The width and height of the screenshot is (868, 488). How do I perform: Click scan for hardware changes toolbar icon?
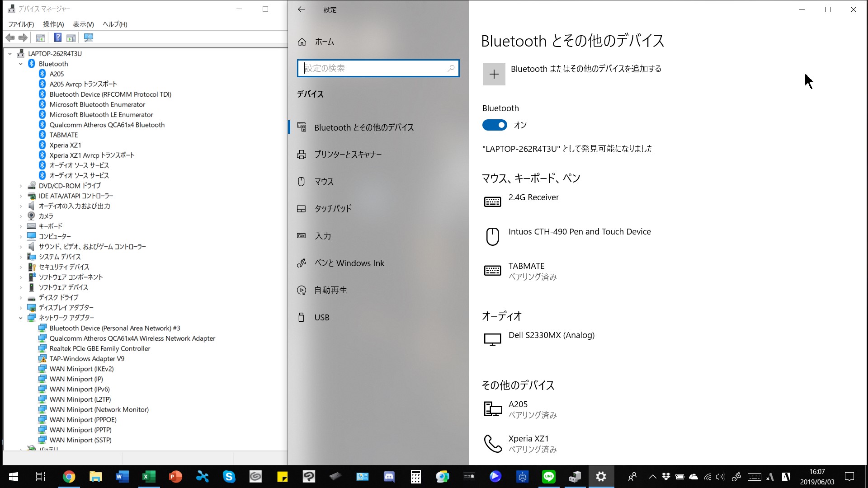click(89, 38)
